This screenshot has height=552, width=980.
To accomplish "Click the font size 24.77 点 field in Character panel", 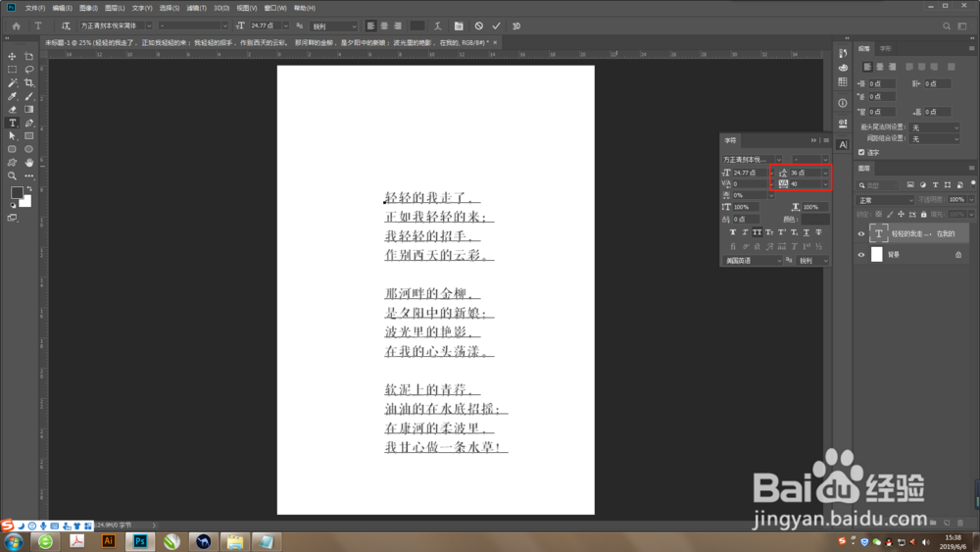I will [750, 173].
